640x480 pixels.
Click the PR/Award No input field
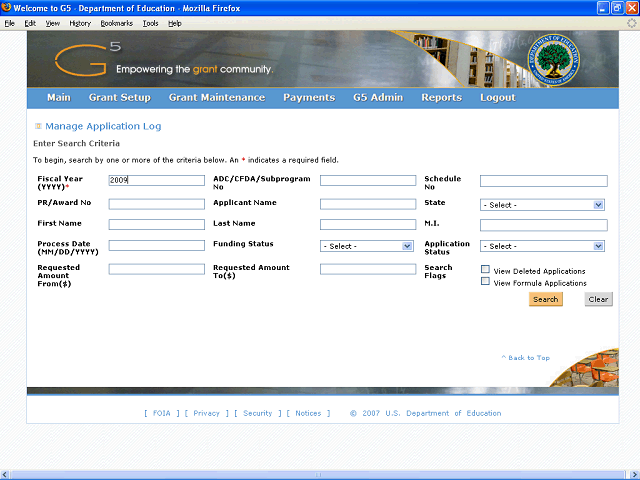point(157,204)
